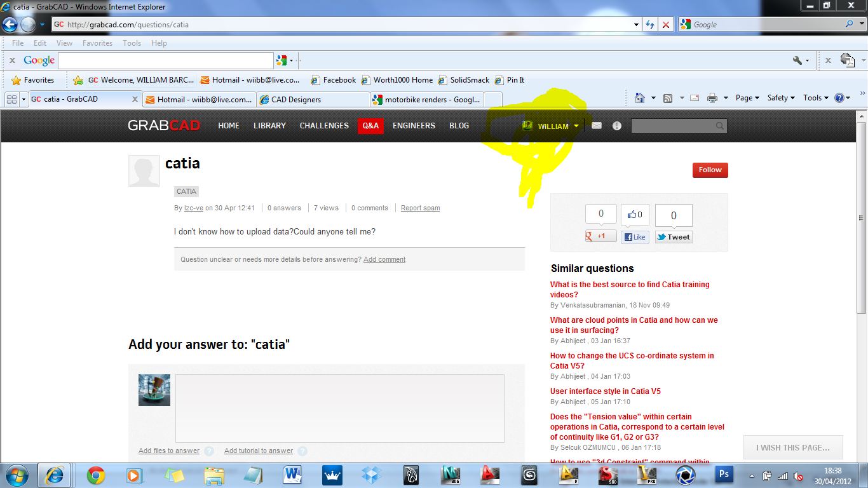The width and height of the screenshot is (868, 488).
Task: Open the Help question mark icon
Action: (839, 98)
